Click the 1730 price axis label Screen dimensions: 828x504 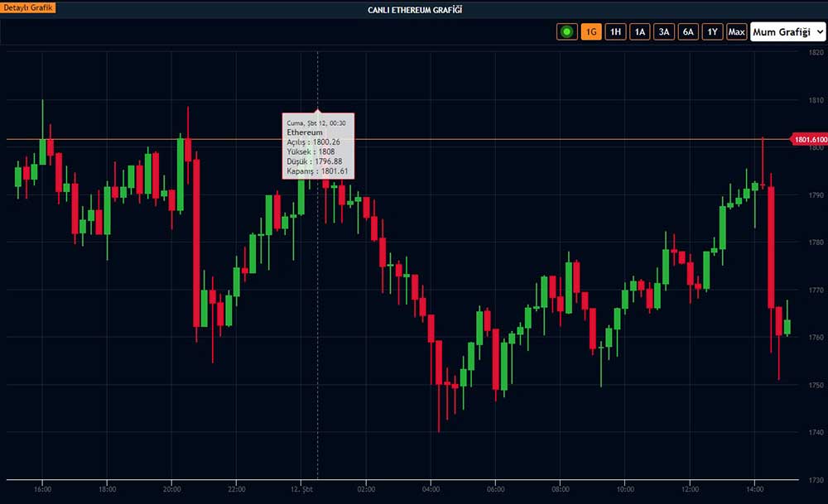tap(816, 480)
